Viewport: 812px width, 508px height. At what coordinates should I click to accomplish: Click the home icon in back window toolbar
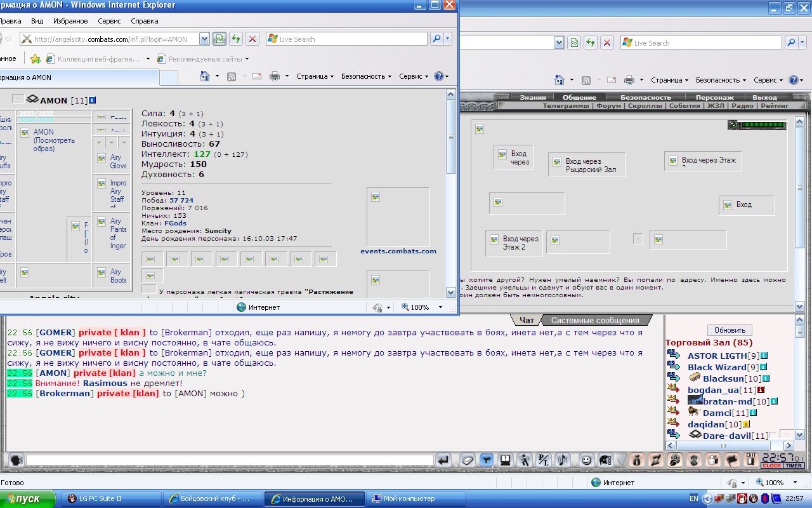coord(560,80)
